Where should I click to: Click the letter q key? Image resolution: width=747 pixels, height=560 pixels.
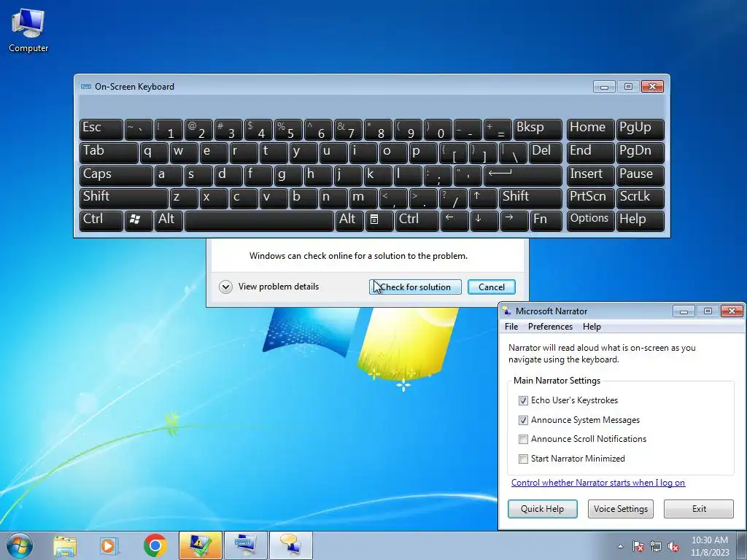[153, 153]
